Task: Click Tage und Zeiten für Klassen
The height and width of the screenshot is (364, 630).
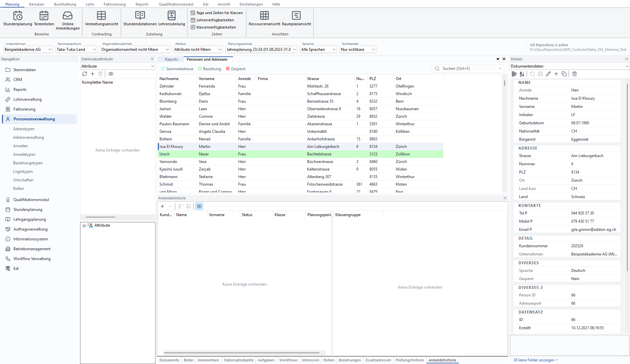Action: pos(217,13)
